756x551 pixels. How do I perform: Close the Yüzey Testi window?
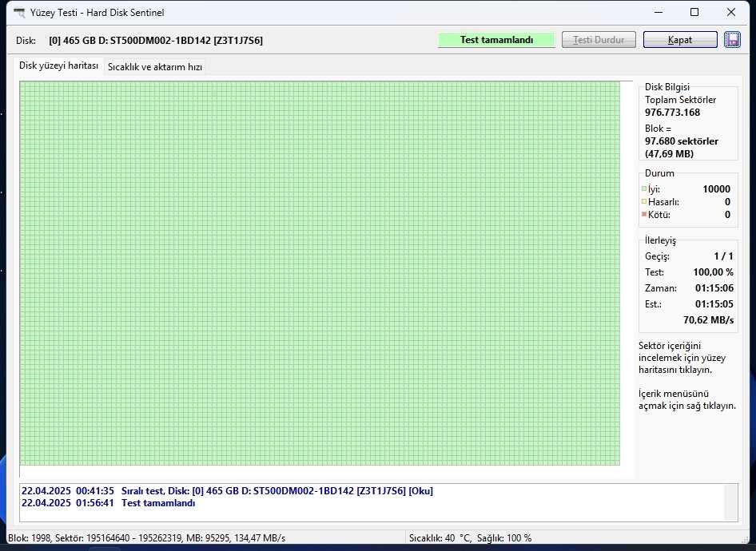pos(731,12)
